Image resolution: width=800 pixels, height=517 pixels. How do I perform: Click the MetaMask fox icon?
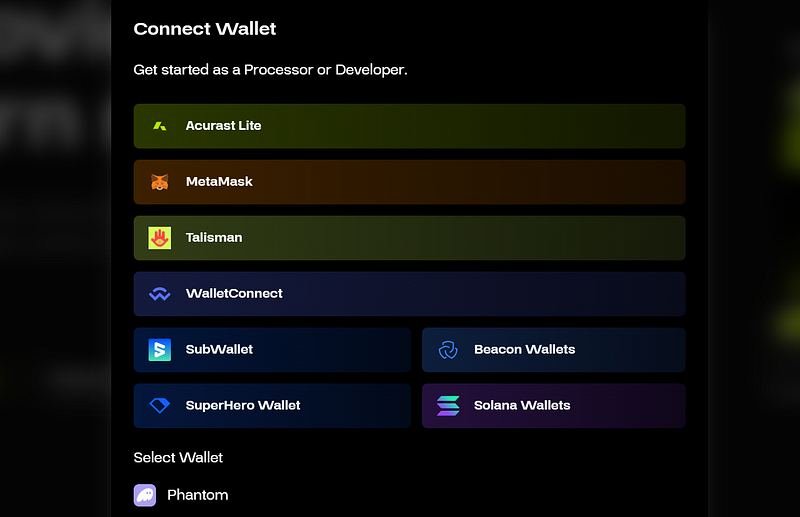click(x=160, y=182)
